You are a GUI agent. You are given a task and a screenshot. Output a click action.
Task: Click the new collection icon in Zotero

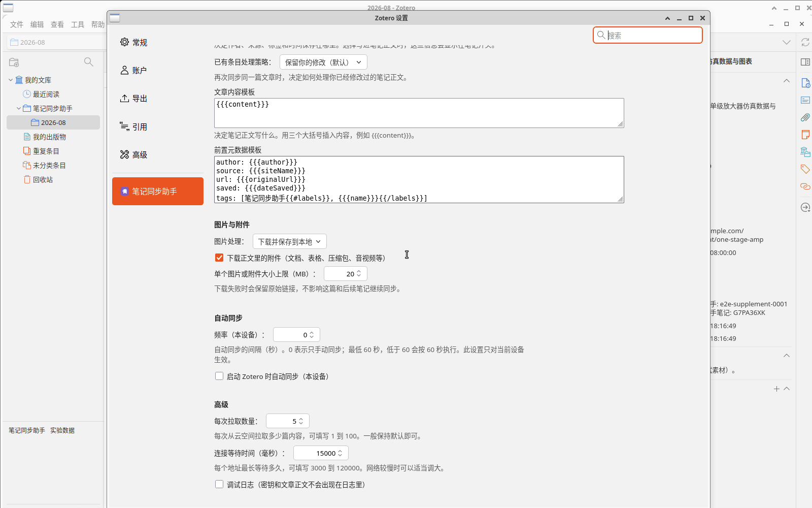tap(14, 62)
